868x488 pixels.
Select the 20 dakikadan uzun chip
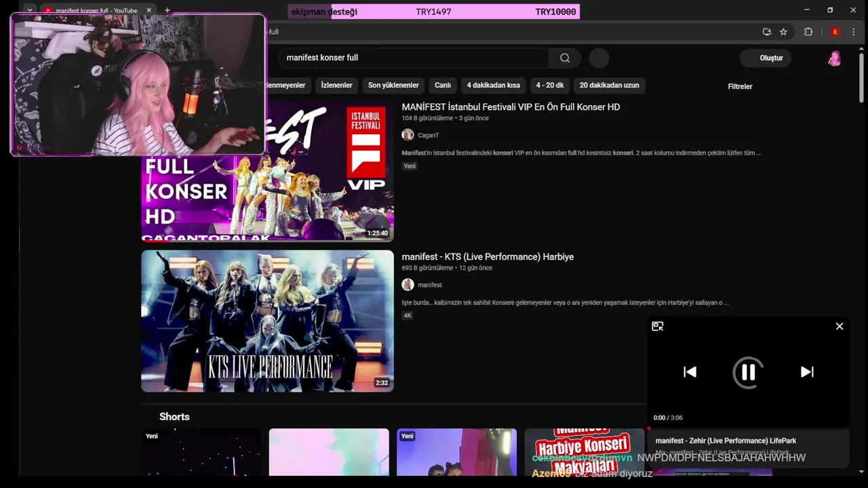(x=609, y=85)
